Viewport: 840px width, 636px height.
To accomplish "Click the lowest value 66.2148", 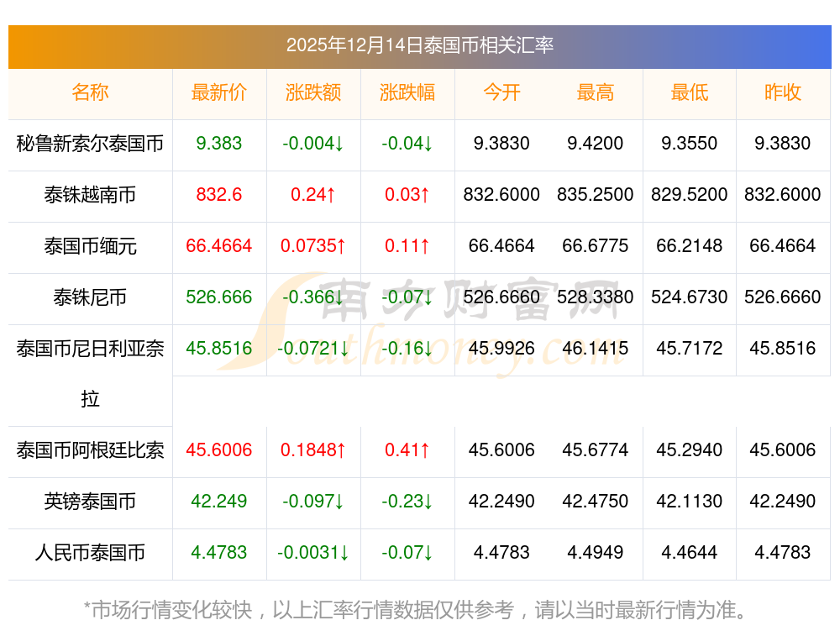I will pyautogui.click(x=690, y=245).
